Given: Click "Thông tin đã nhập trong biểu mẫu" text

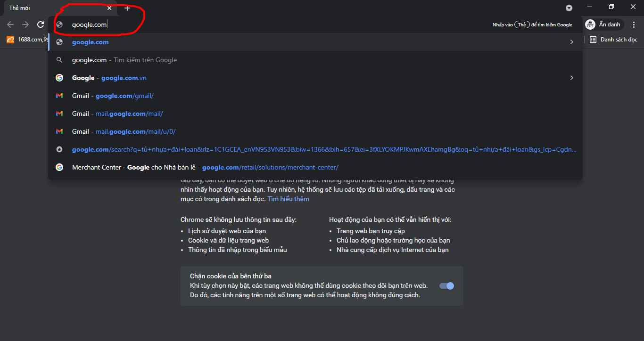Looking at the screenshot, I should (x=238, y=250).
